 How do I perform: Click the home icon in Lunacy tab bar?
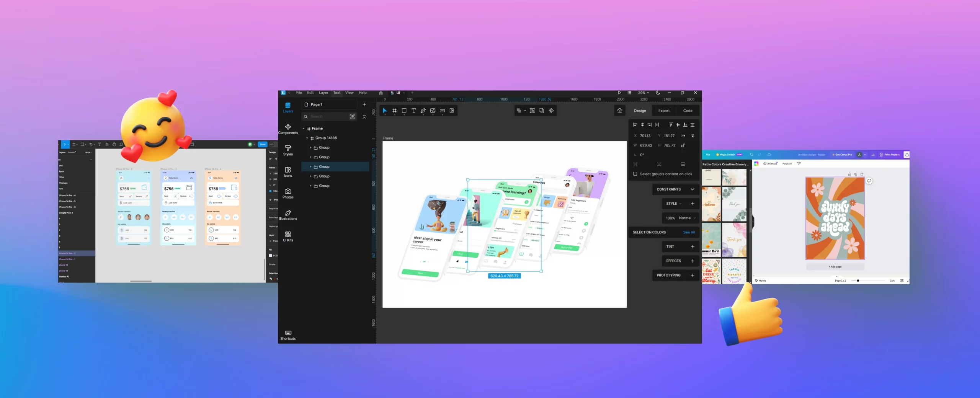381,93
